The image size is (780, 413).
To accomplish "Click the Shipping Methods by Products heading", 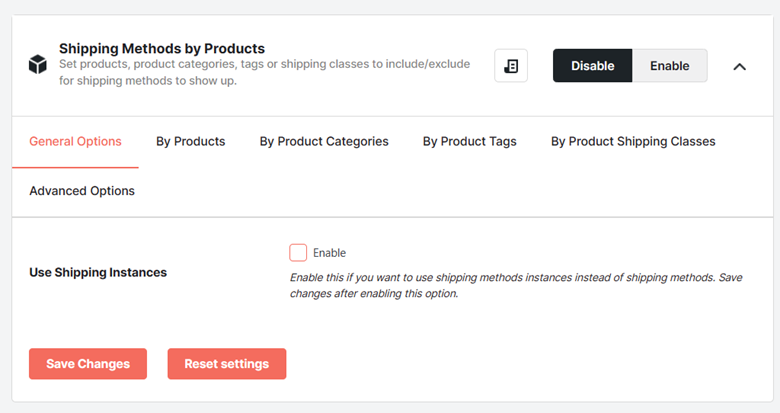I will pos(162,48).
